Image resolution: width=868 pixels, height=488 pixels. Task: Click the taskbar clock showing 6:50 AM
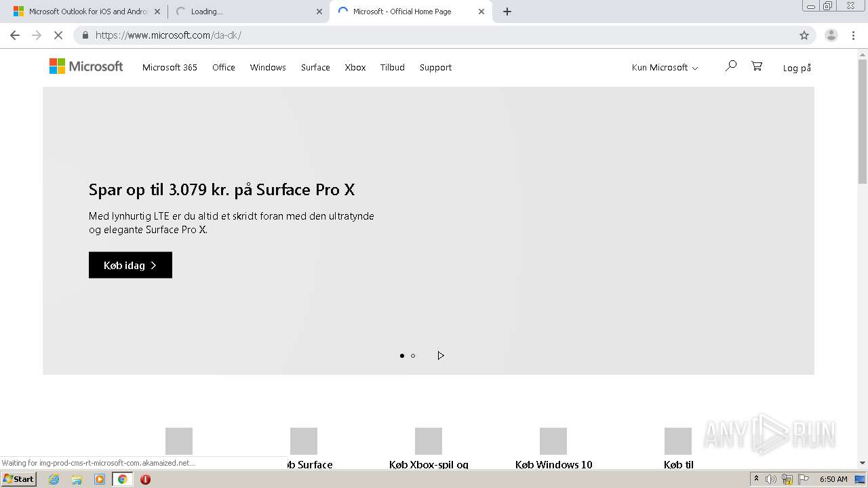coord(833,479)
